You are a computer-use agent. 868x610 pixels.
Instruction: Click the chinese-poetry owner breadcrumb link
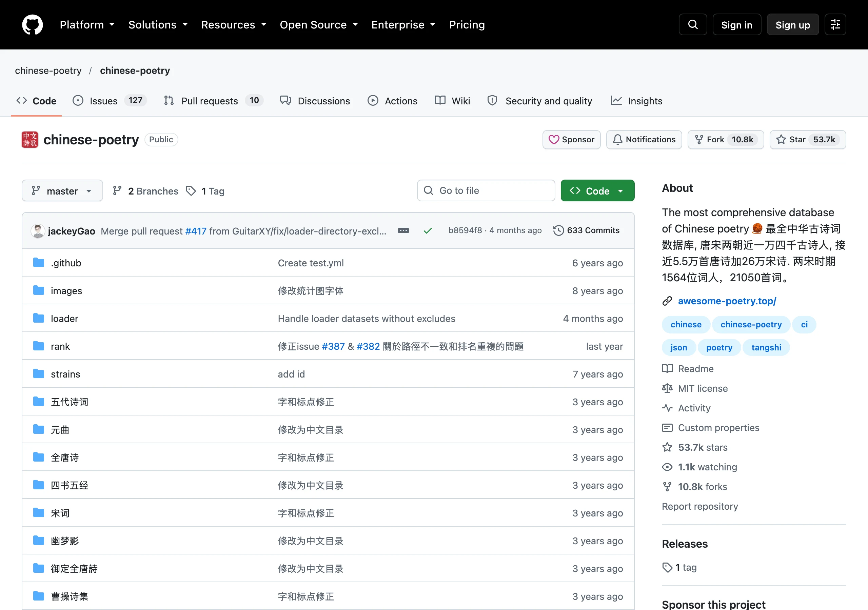(48, 71)
